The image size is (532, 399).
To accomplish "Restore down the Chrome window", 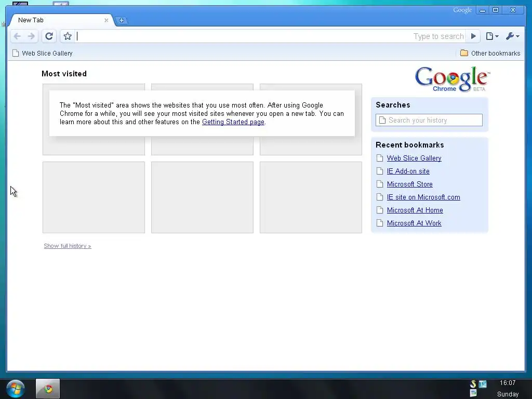I will (496, 10).
